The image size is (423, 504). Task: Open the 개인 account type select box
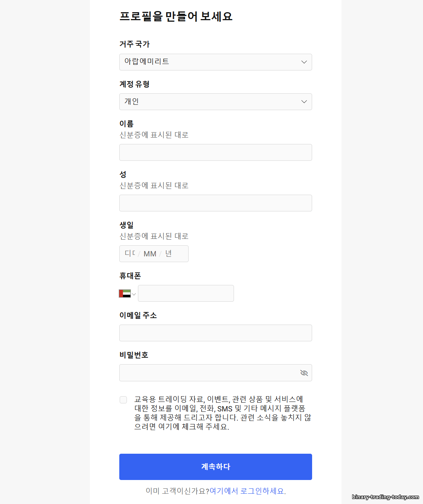[x=210, y=102]
